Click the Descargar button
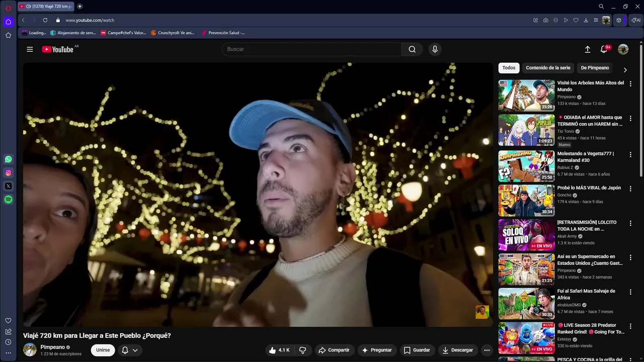 pyautogui.click(x=457, y=350)
